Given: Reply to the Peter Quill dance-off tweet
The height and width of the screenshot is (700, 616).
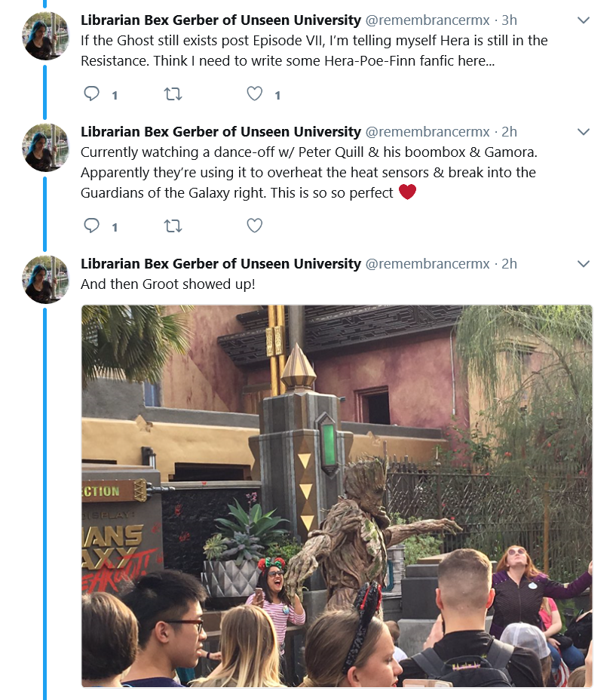Looking at the screenshot, I should pyautogui.click(x=91, y=226).
